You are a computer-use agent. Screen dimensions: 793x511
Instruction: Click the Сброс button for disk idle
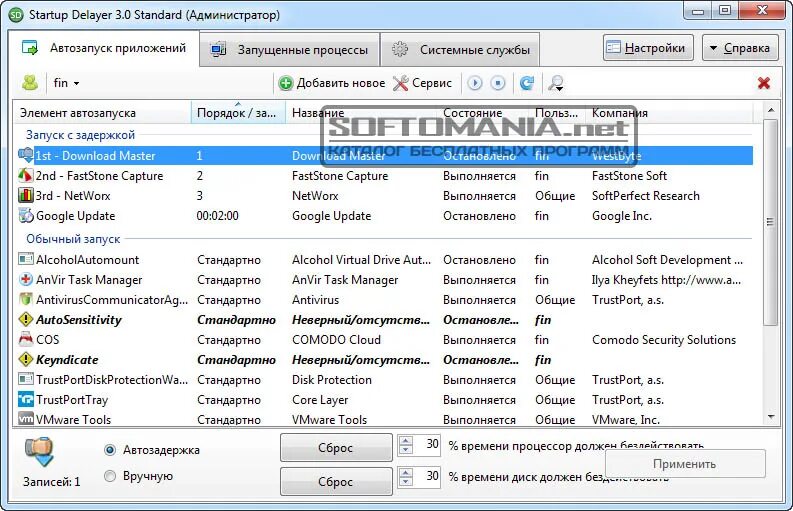(x=336, y=481)
